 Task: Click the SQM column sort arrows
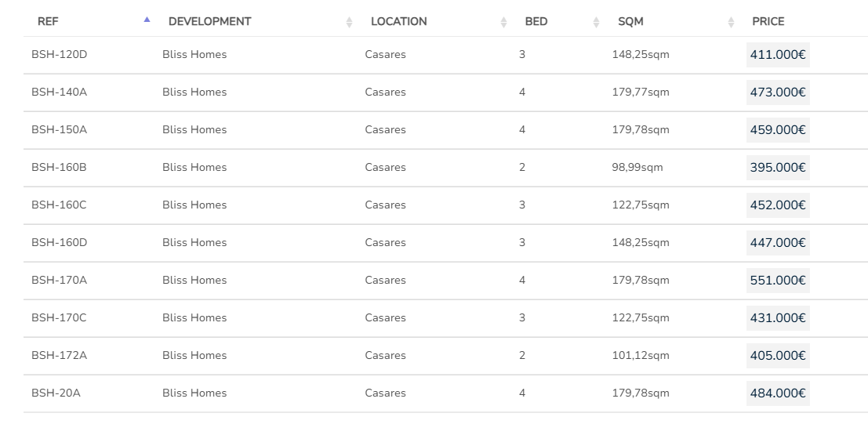pyautogui.click(x=732, y=22)
